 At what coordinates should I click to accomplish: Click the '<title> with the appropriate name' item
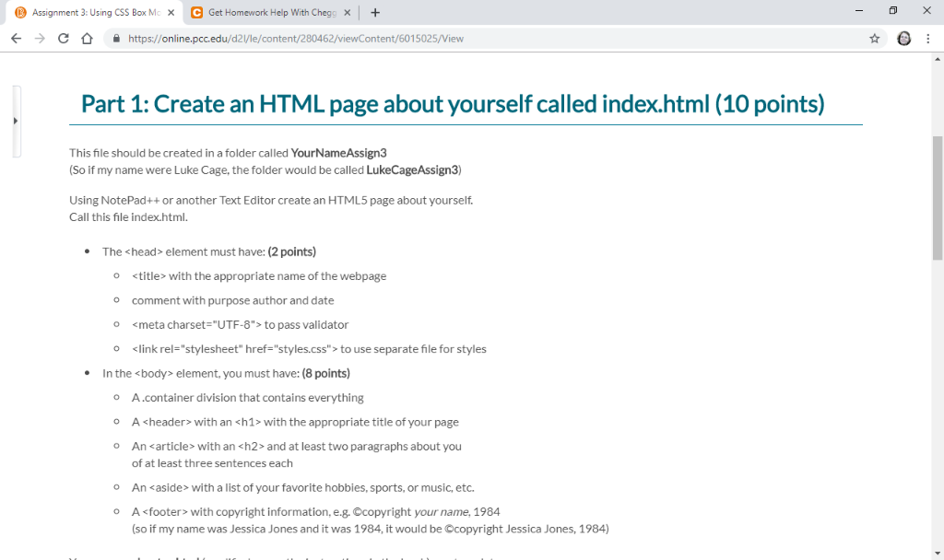click(259, 276)
